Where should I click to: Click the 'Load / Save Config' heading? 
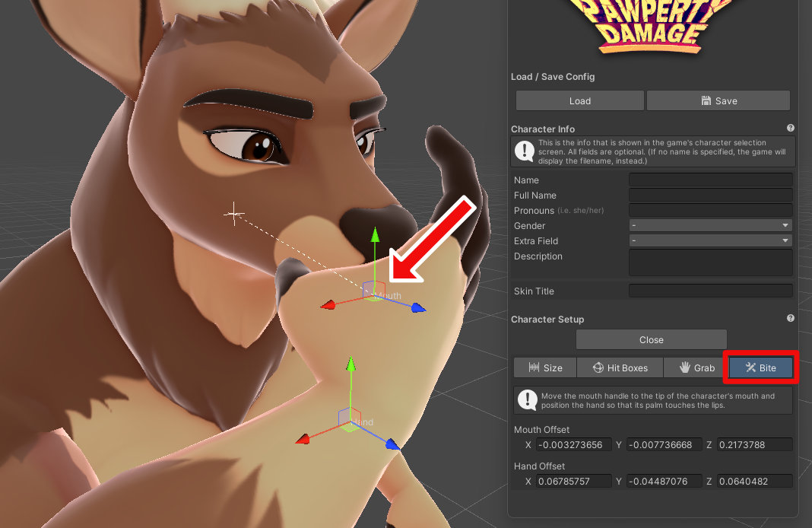[553, 77]
